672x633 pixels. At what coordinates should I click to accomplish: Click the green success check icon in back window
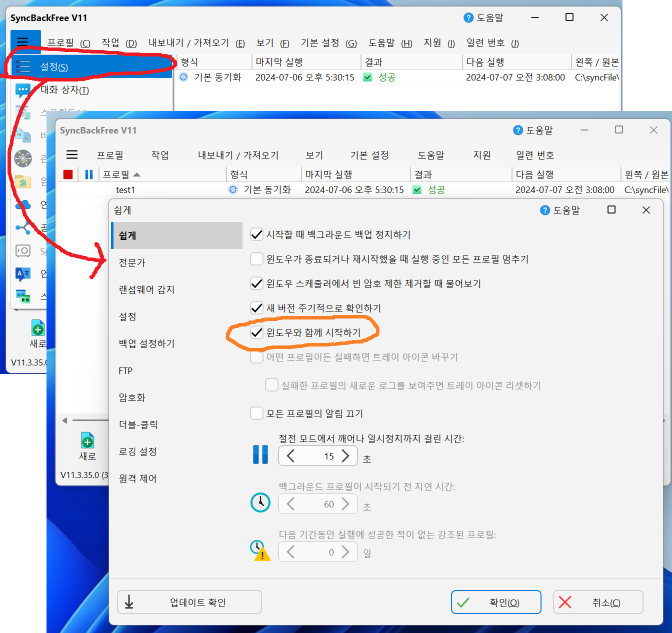(x=367, y=77)
